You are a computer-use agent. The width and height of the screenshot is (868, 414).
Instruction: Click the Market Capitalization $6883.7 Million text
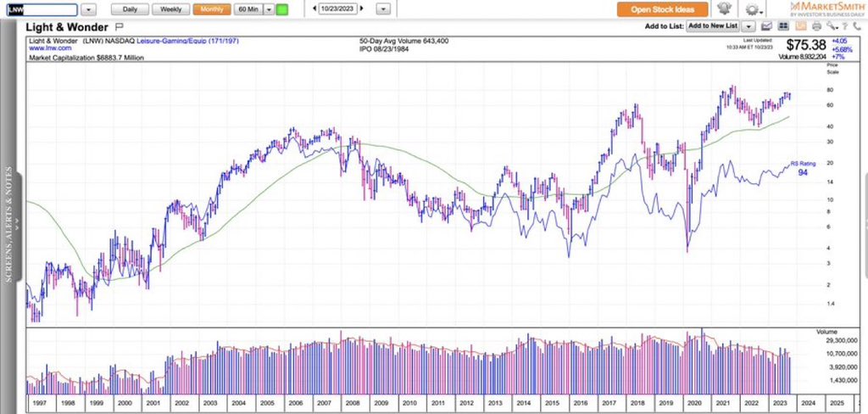[86, 57]
